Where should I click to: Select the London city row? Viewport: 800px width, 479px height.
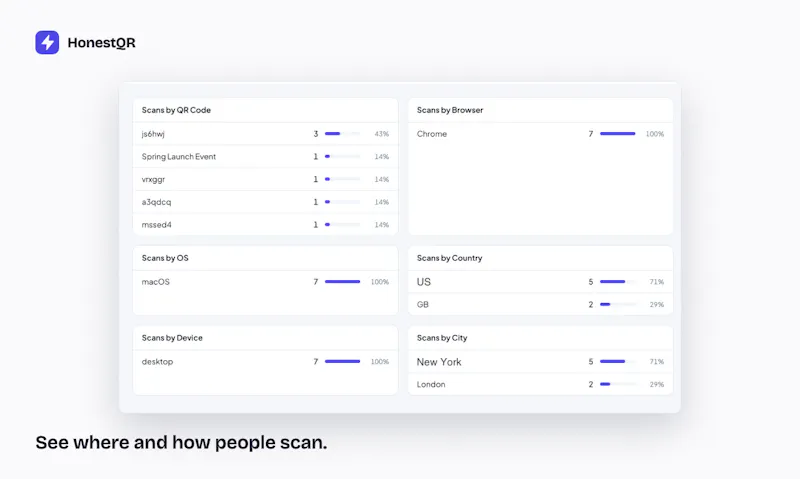coord(540,384)
